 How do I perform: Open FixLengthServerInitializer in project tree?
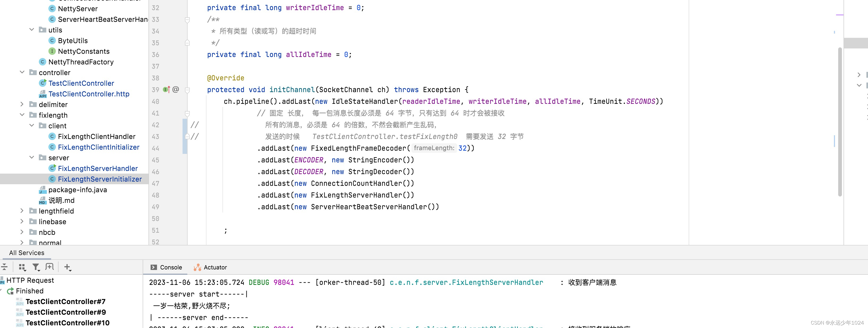(100, 179)
